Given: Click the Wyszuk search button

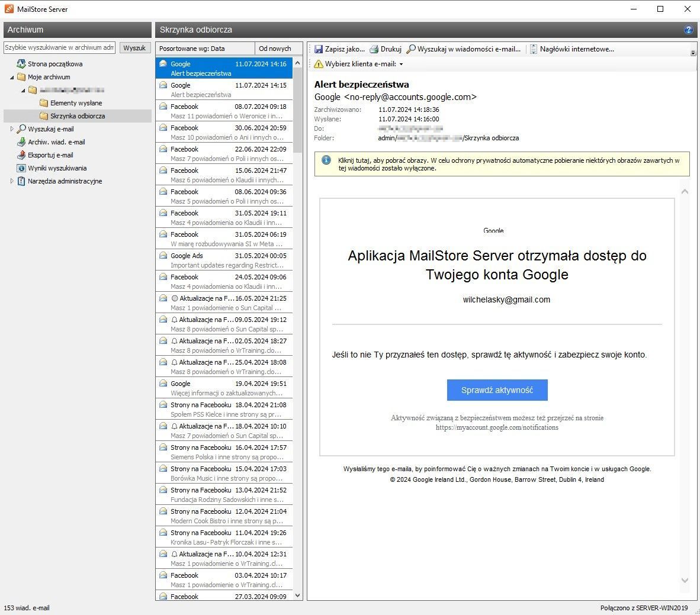Looking at the screenshot, I should (134, 48).
